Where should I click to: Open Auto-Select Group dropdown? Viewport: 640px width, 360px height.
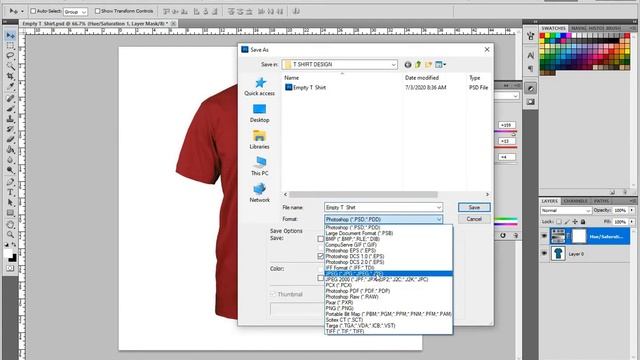point(76,12)
